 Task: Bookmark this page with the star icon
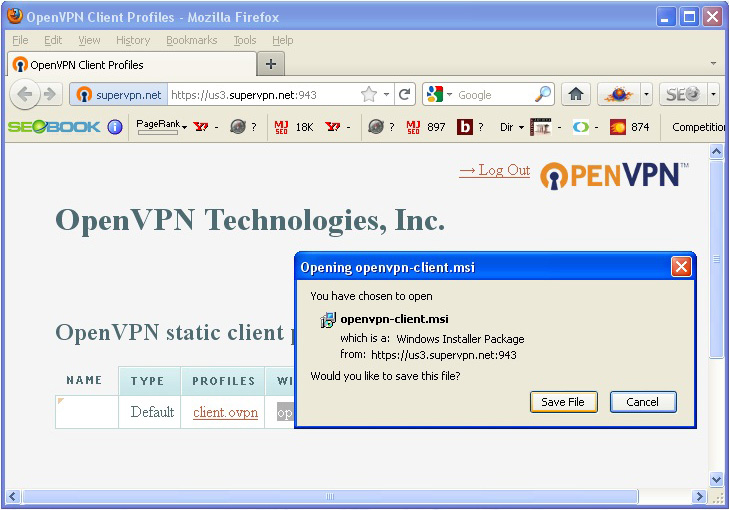pos(368,95)
